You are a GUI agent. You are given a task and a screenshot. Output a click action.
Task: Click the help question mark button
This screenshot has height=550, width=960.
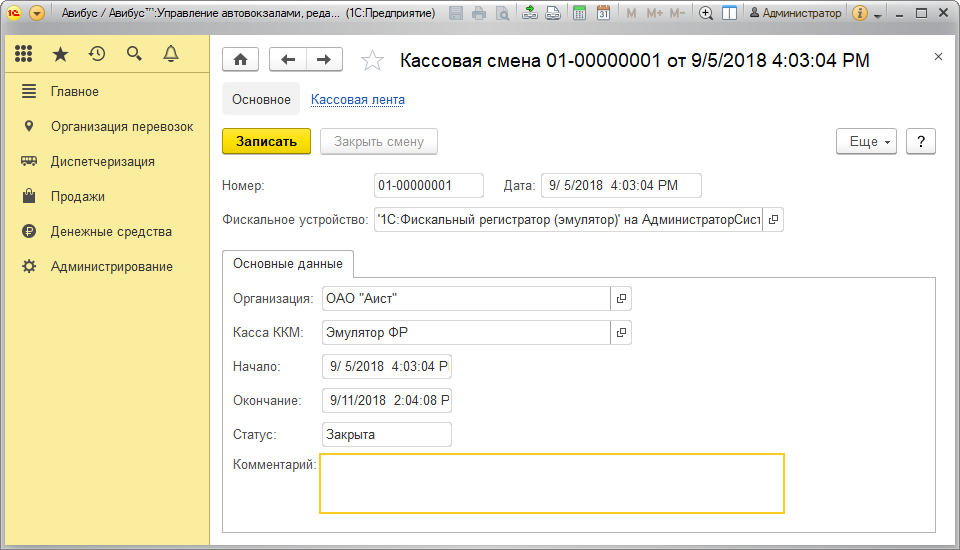[x=920, y=142]
